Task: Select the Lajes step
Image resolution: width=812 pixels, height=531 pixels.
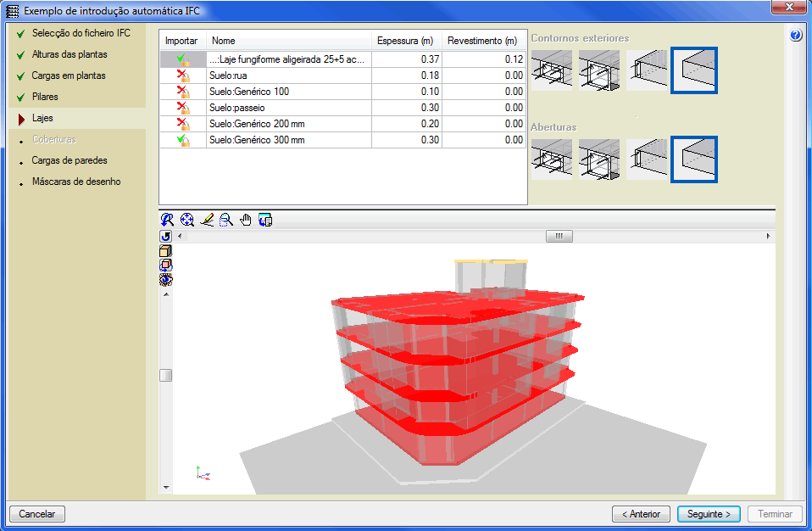Action: point(42,118)
